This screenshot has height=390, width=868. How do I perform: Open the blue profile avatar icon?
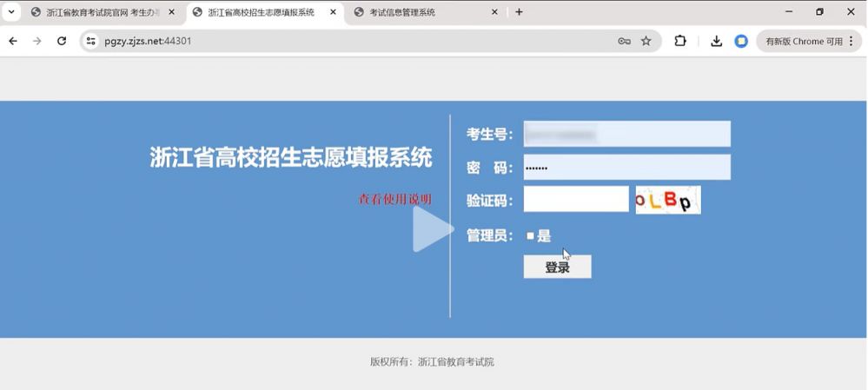tap(741, 41)
